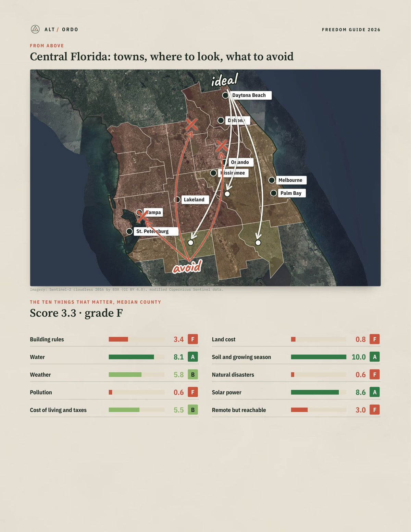The height and width of the screenshot is (532, 411).
Task: Click the Lakeland map label
Action: 195,199
